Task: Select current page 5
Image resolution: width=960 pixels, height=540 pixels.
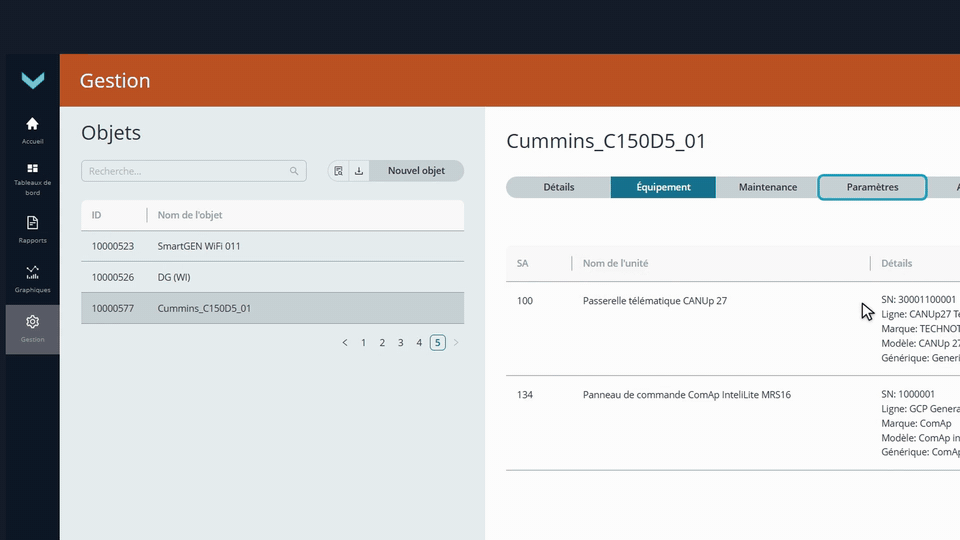Action: [x=437, y=342]
